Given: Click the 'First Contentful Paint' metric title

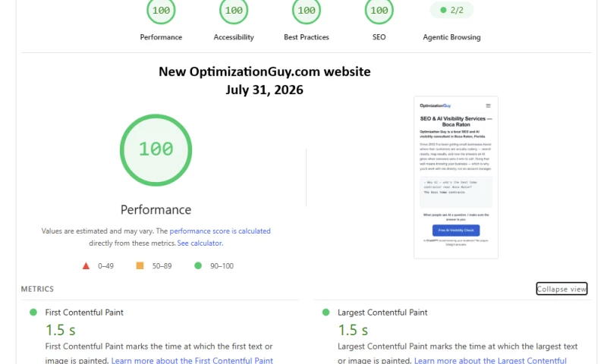Looking at the screenshot, I should (84, 312).
